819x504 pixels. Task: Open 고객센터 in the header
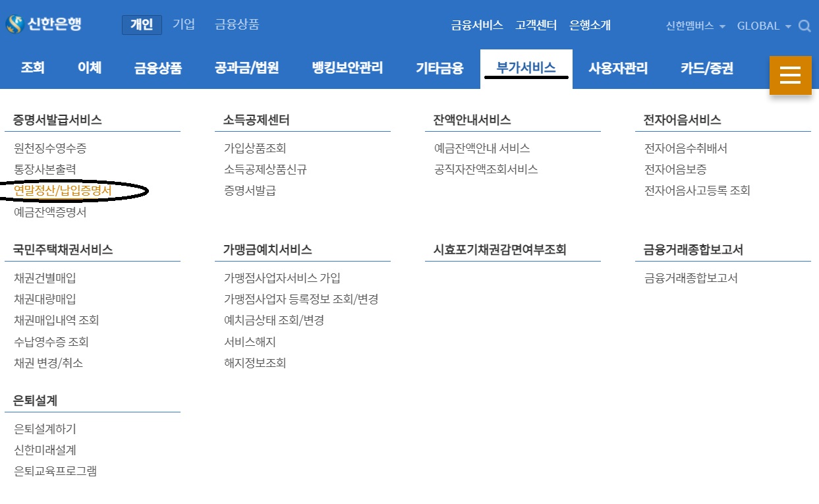coord(536,25)
